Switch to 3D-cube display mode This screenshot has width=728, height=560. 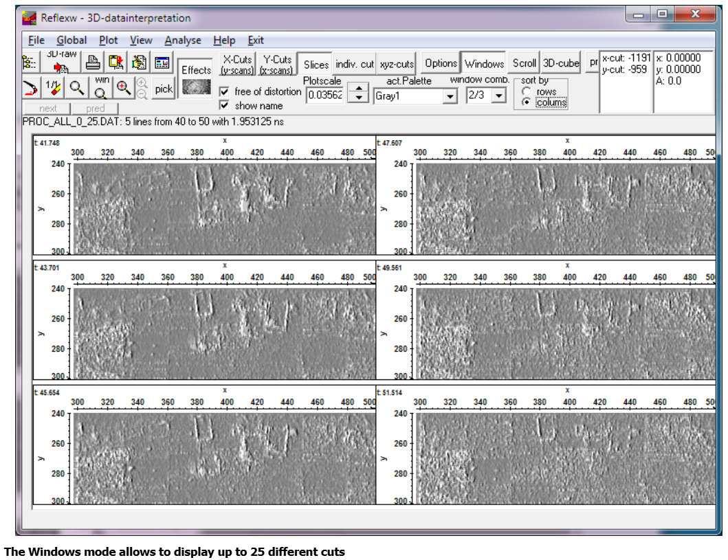[x=561, y=63]
